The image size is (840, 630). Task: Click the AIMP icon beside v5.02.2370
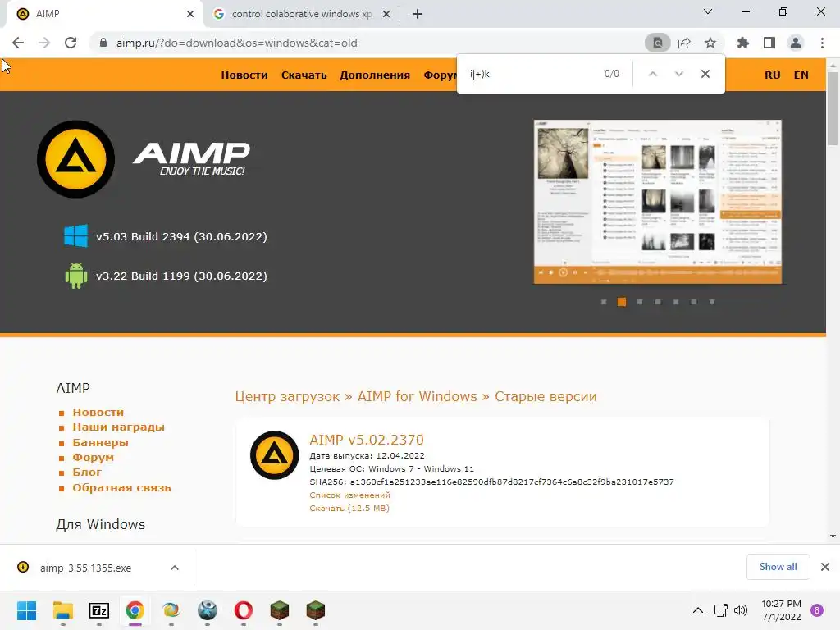(x=274, y=455)
